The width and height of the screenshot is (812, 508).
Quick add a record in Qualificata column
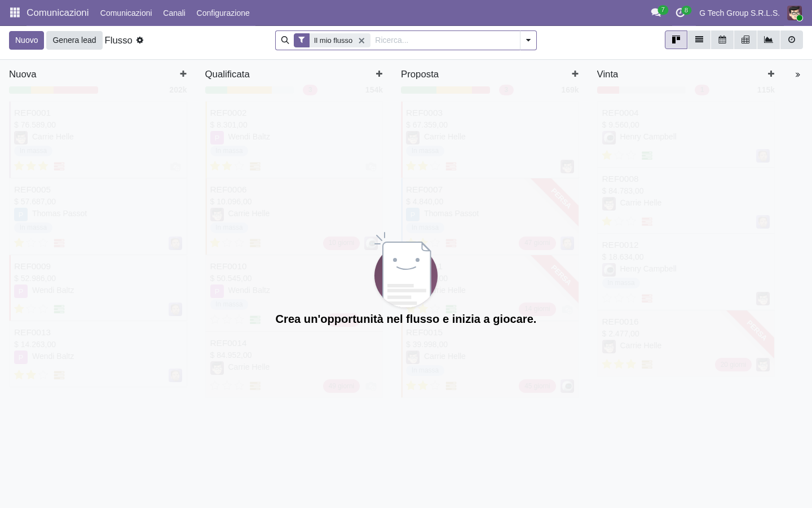click(x=379, y=74)
